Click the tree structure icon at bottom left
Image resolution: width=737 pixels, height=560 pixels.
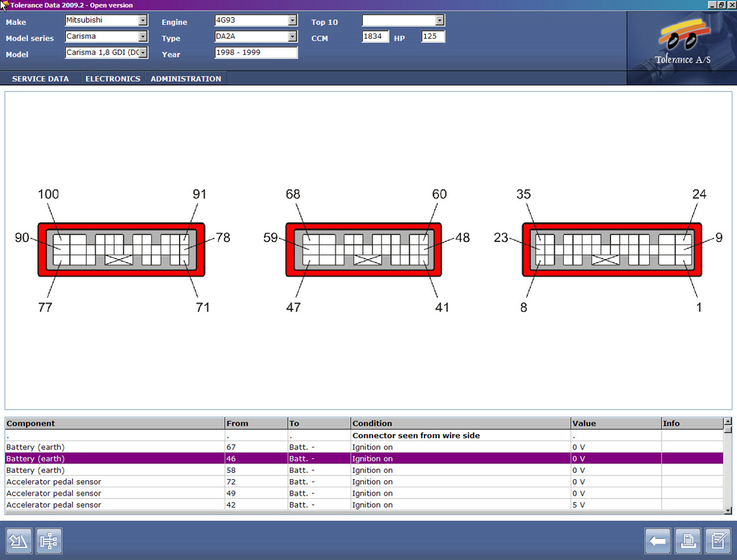click(x=49, y=541)
